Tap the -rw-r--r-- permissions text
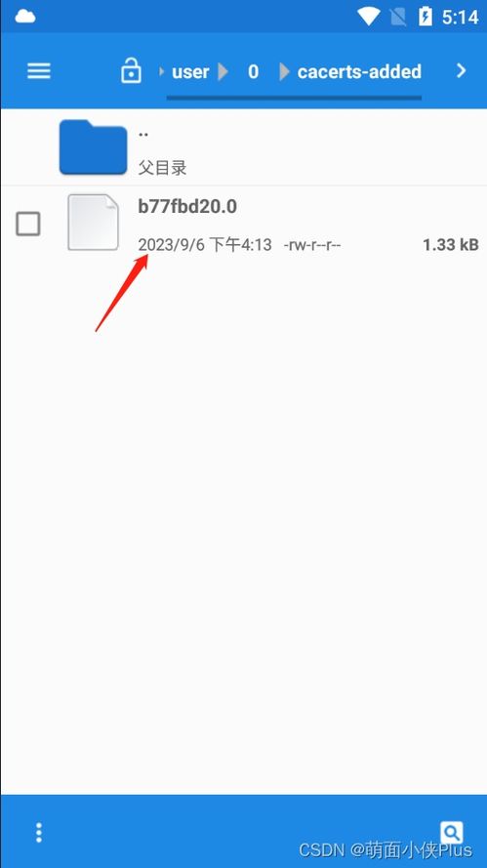The height and width of the screenshot is (868, 487). pyautogui.click(x=312, y=245)
